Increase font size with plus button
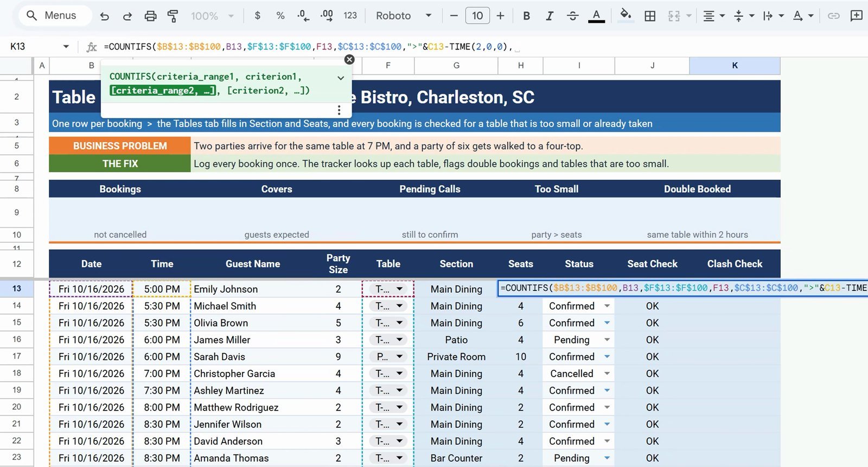The image size is (868, 467). (x=500, y=16)
